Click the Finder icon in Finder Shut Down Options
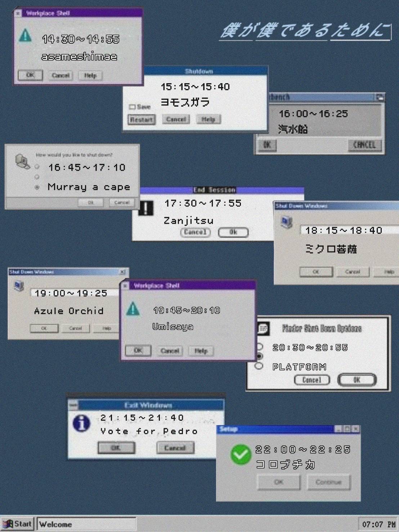399x532 pixels. 264,328
